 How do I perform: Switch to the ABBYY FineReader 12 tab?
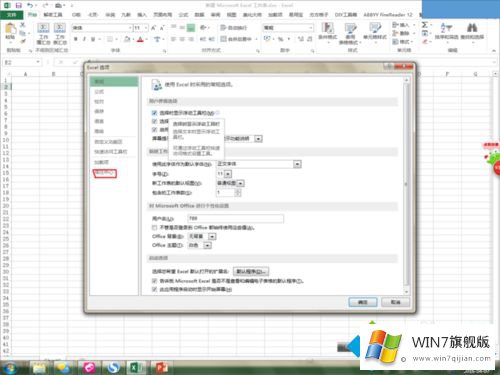pyautogui.click(x=388, y=15)
